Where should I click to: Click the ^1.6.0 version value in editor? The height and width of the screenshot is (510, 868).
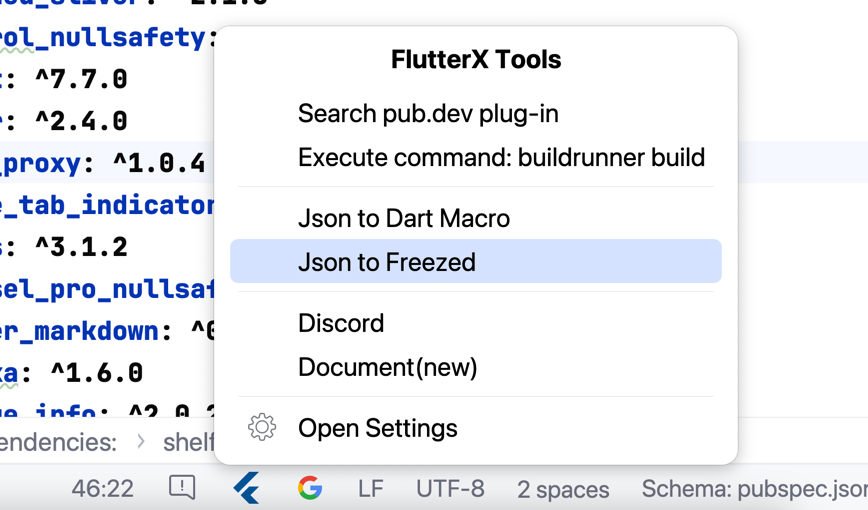click(x=96, y=373)
